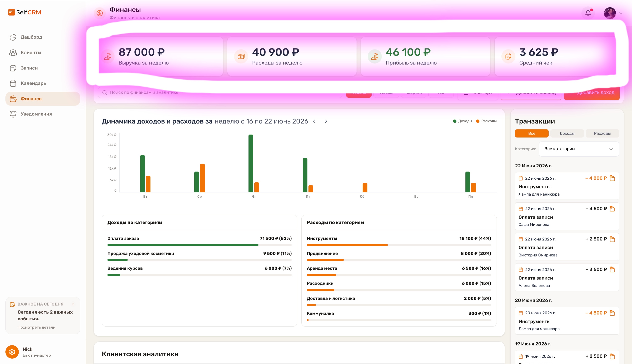Click the calendar icon on Алена Зеленова transaction
This screenshot has height=364, width=632.
point(521,270)
